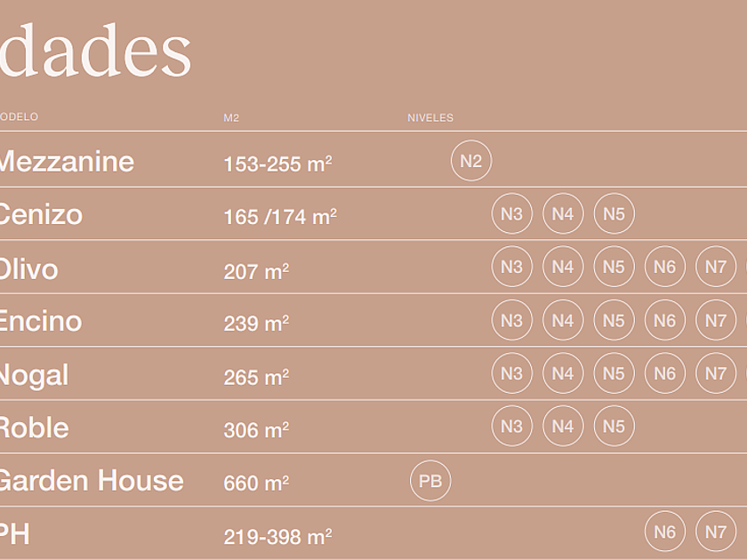747x560 pixels.
Task: Click the 660 m² area value
Action: [256, 484]
